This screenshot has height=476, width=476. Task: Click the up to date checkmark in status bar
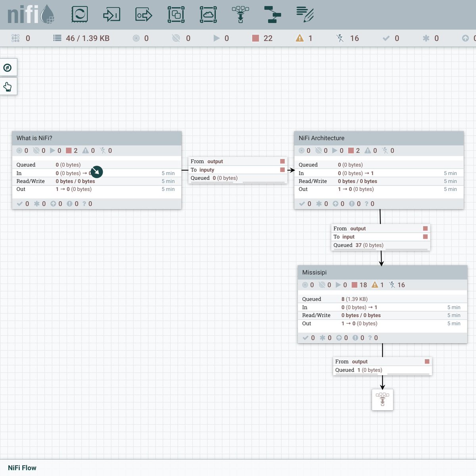tap(386, 38)
